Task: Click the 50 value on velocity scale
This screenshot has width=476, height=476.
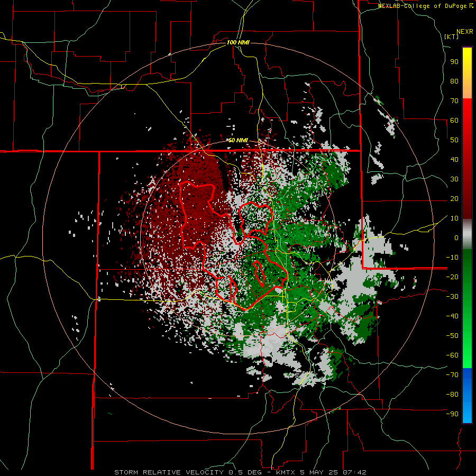Action: pyautogui.click(x=454, y=140)
